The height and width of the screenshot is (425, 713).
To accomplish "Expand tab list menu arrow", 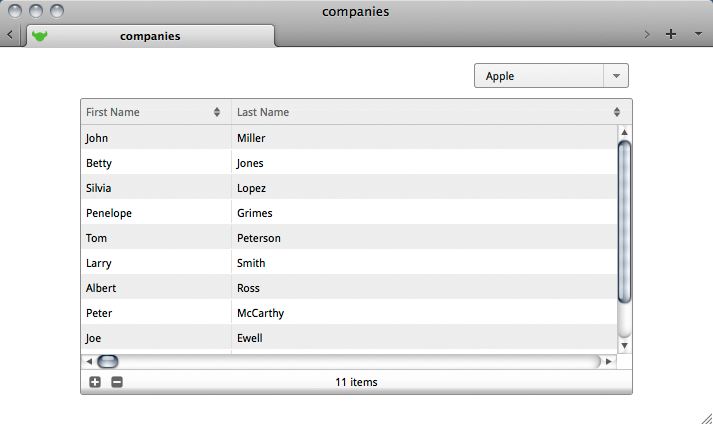I will pos(698,34).
